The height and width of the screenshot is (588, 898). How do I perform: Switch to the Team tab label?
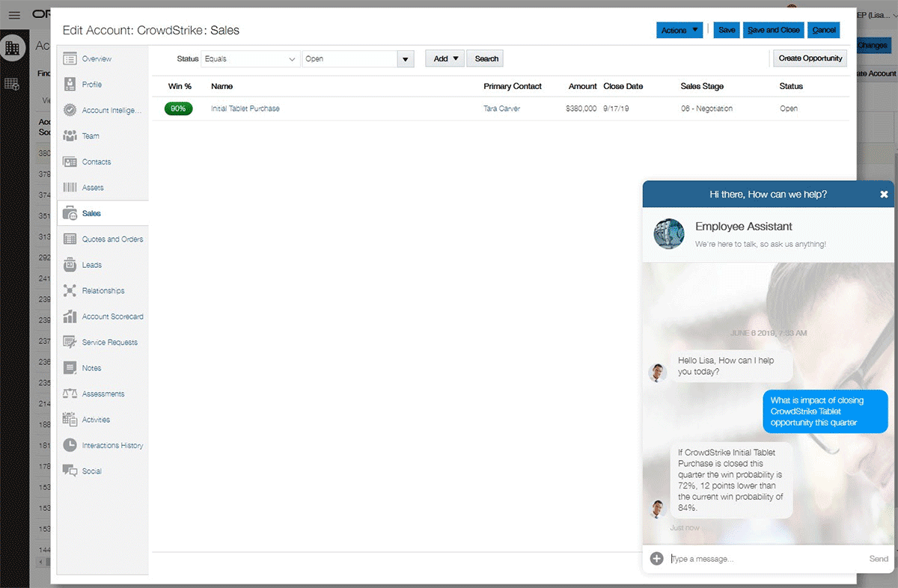click(91, 136)
